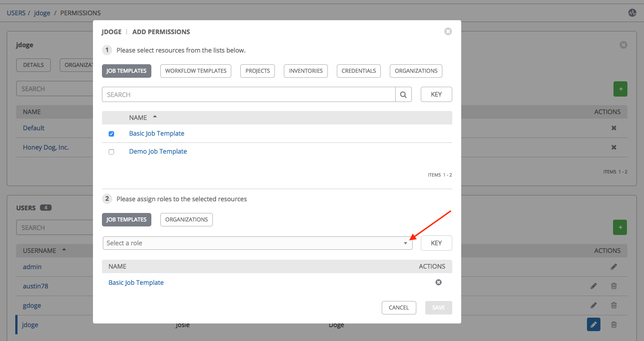
Task: Switch to Inventories resource tab
Action: pyautogui.click(x=306, y=71)
